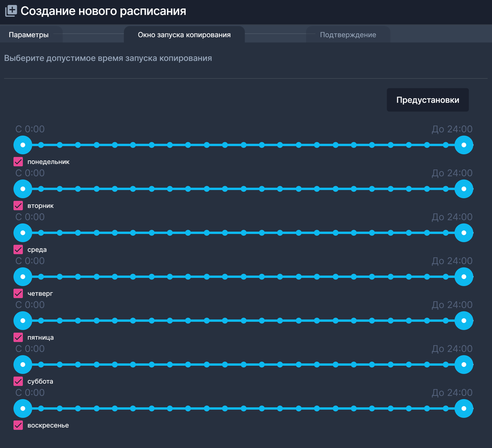This screenshot has height=448, width=492.
Task: Switch to the Параметры tab
Action: point(29,35)
